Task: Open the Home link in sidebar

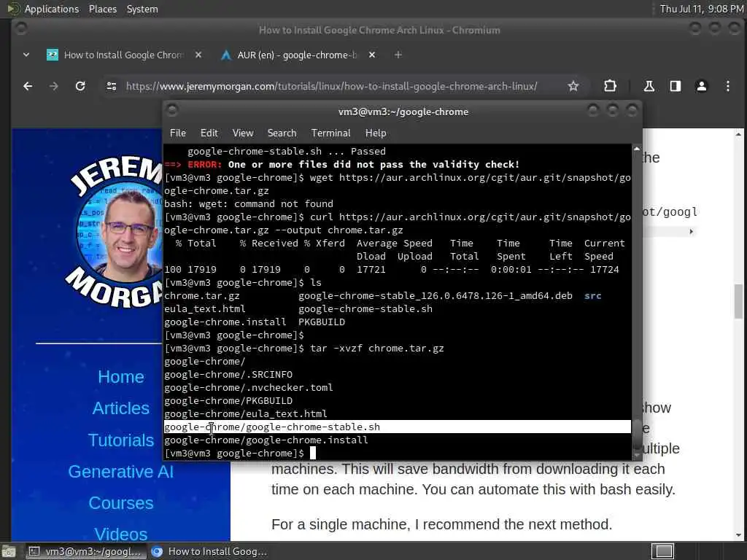Action: (x=121, y=377)
